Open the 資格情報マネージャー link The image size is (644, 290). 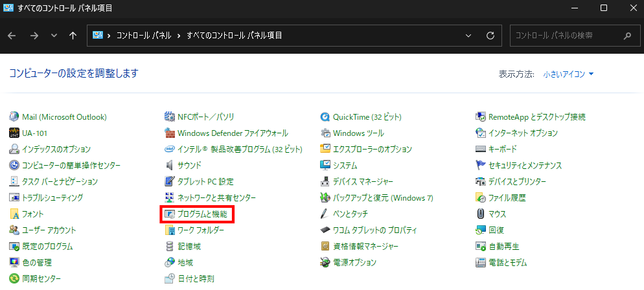tap(365, 247)
